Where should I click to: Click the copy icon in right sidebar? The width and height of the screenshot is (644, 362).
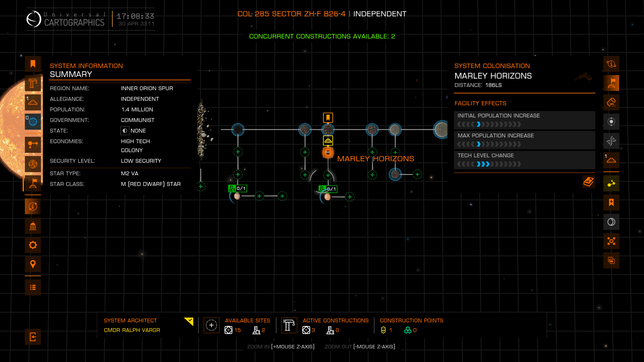(611, 260)
